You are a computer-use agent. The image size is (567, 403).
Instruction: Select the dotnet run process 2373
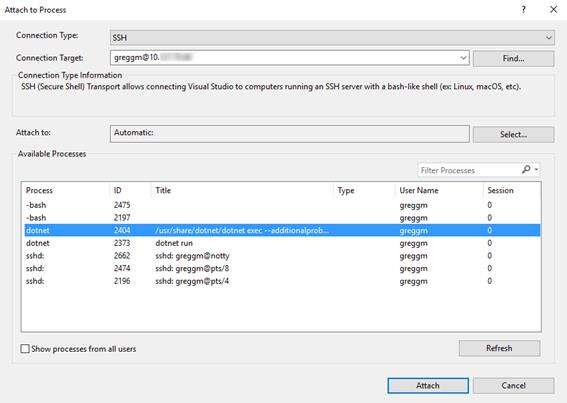coord(282,243)
